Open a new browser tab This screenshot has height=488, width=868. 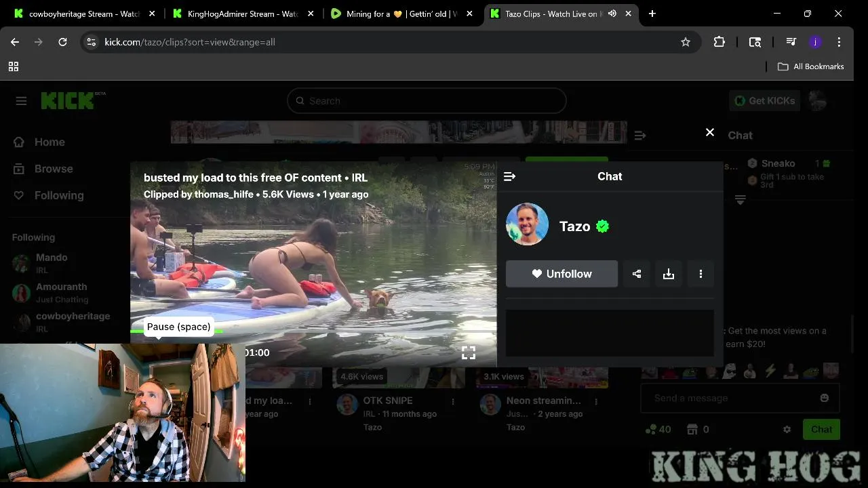click(x=652, y=14)
